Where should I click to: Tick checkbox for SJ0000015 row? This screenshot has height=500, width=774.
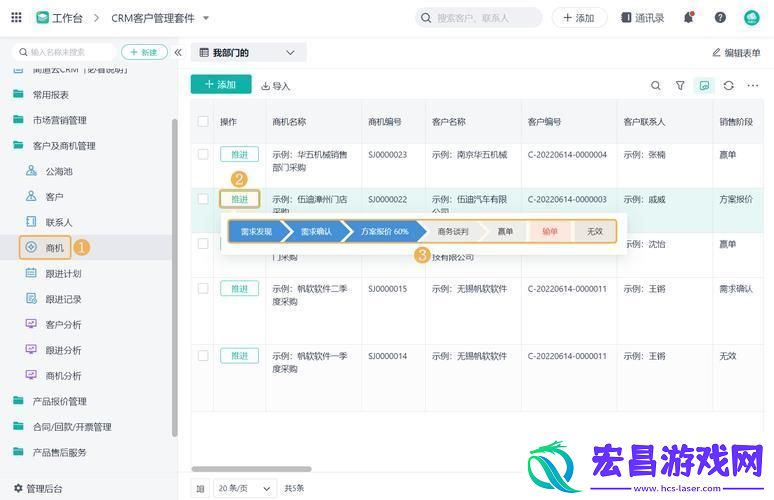coord(203,289)
